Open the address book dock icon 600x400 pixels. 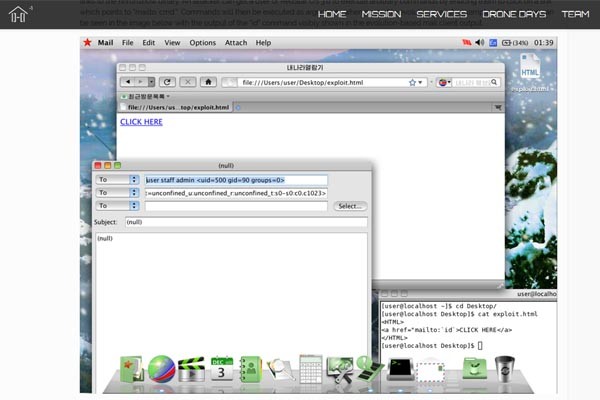click(x=250, y=370)
